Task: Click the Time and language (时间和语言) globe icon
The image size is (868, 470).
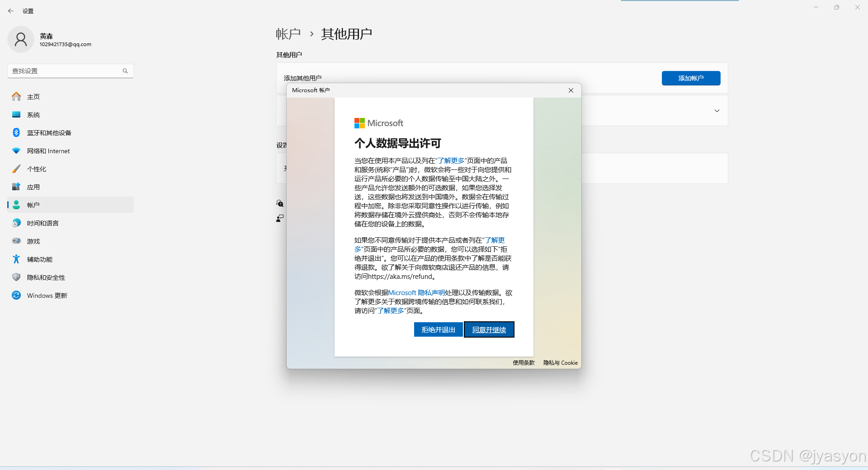Action: tap(16, 223)
